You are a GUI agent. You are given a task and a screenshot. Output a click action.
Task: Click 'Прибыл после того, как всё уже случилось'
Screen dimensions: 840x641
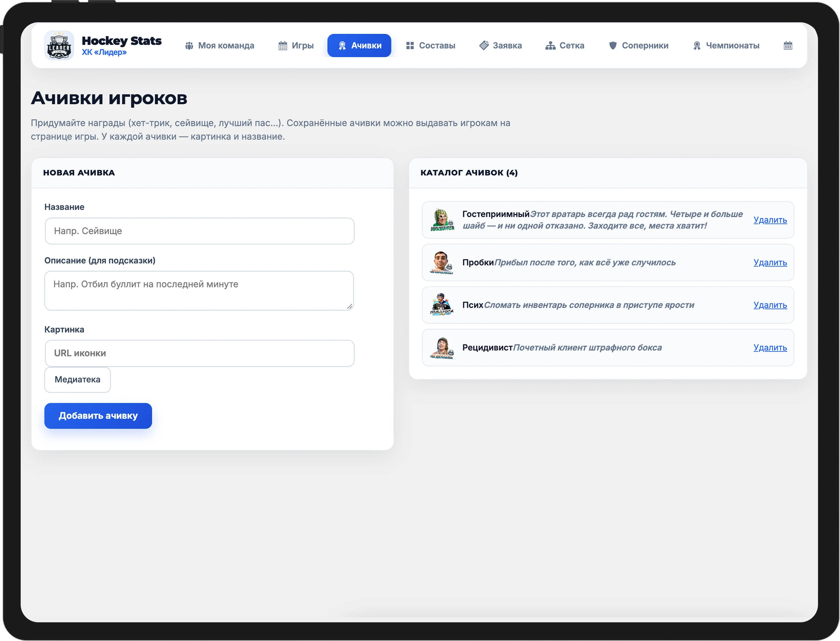pyautogui.click(x=585, y=262)
